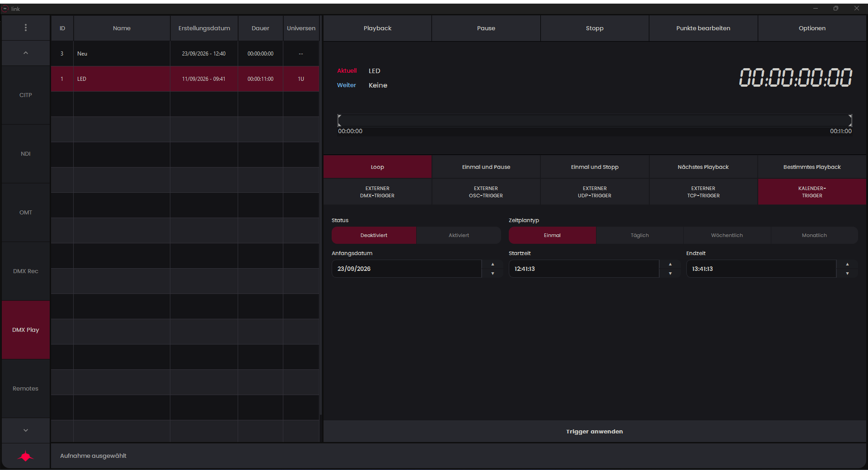Click the timeline start bracket marker
868x470 pixels.
click(339, 120)
